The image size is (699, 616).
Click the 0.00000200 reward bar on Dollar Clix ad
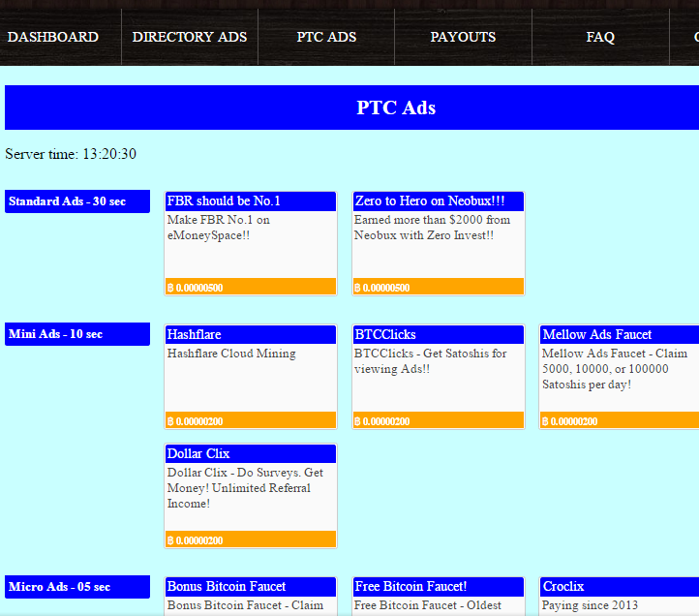[x=251, y=539]
